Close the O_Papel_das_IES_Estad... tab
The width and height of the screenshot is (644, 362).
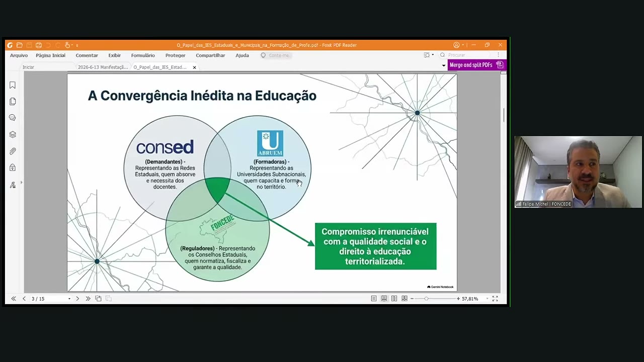coord(194,67)
